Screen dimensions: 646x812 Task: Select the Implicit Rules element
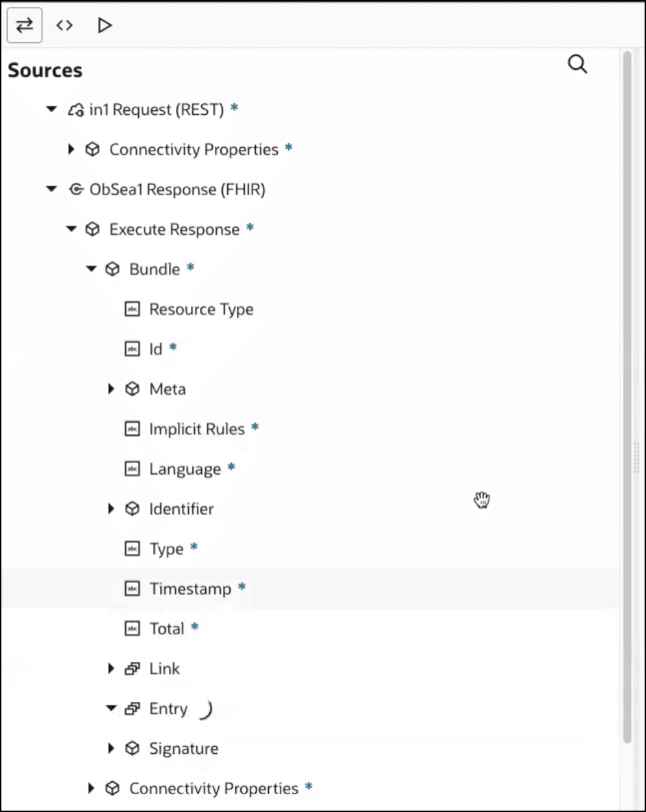point(197,429)
